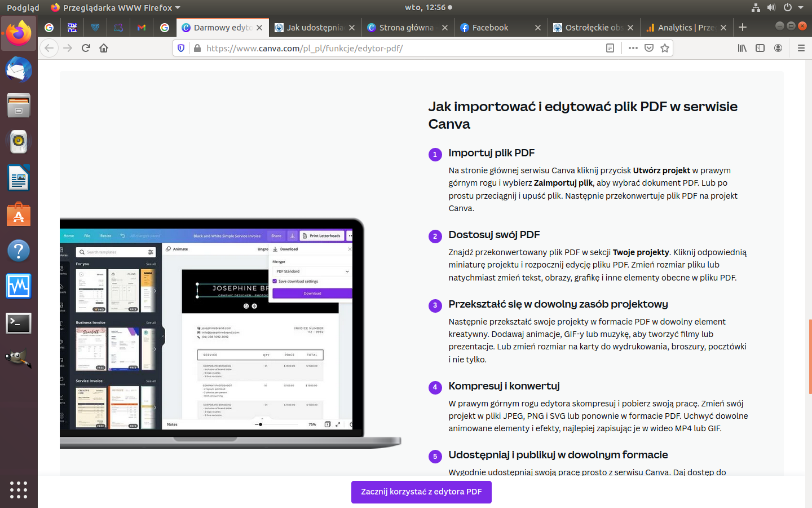Click heading 'Jak importować i edytować plik PDF'
This screenshot has height=508, width=812.
(582, 115)
